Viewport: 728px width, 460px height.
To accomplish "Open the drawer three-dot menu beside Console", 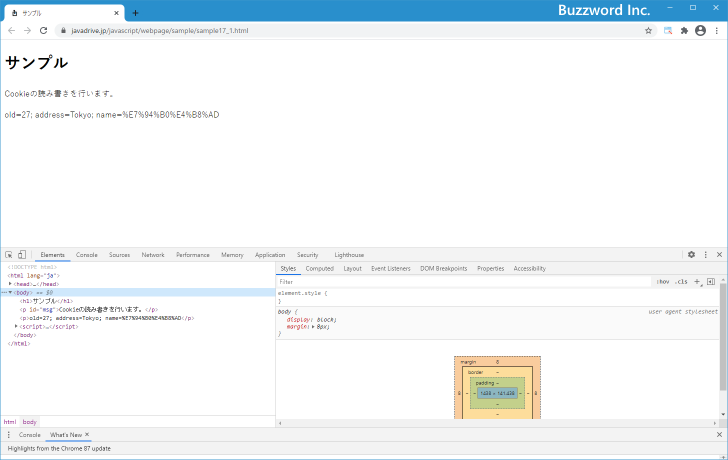I will (x=8, y=435).
